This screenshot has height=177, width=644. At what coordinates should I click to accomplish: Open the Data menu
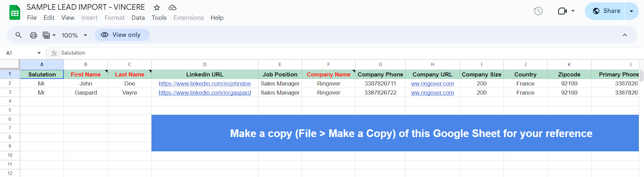[138, 18]
